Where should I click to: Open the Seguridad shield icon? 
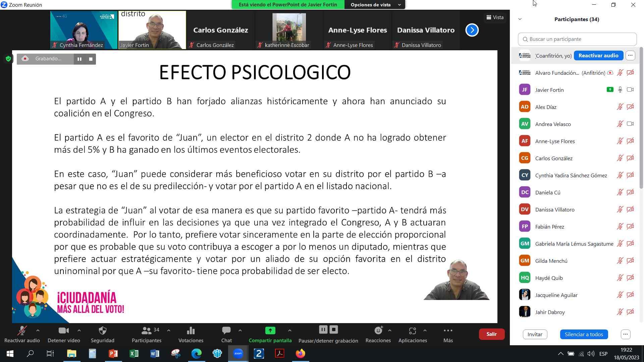click(102, 331)
